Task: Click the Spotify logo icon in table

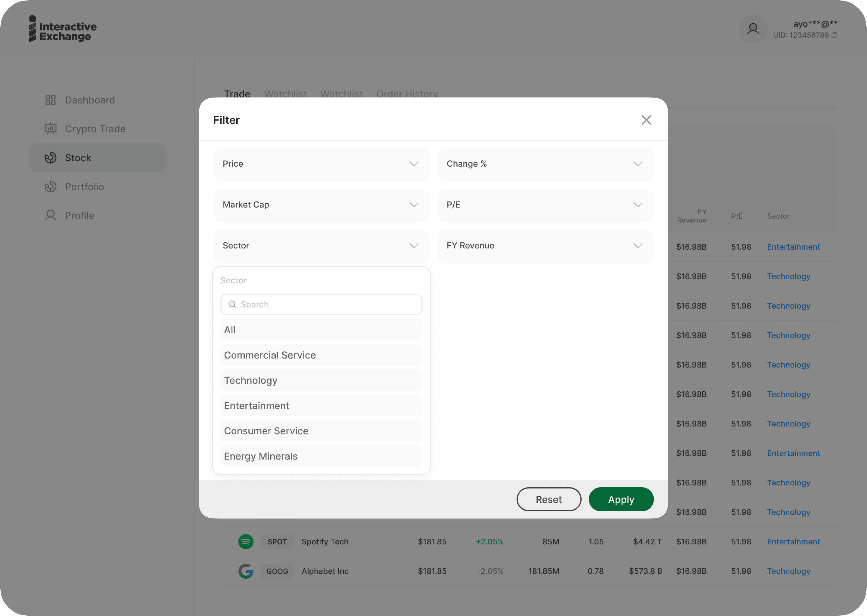Action: pos(246,542)
